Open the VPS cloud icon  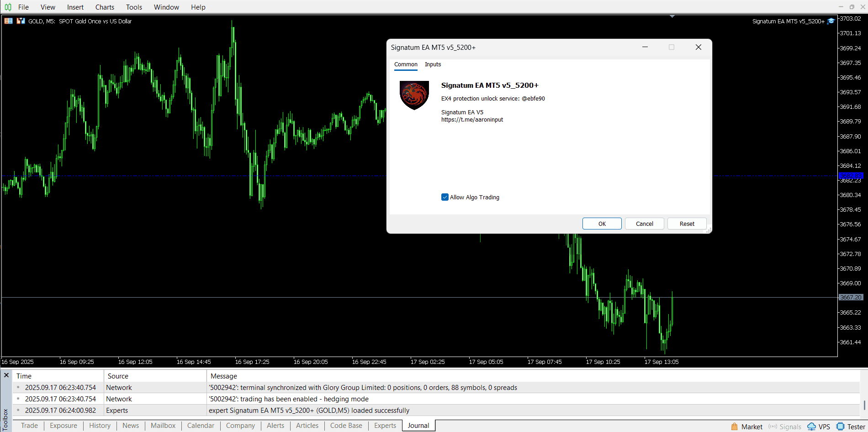tap(812, 427)
